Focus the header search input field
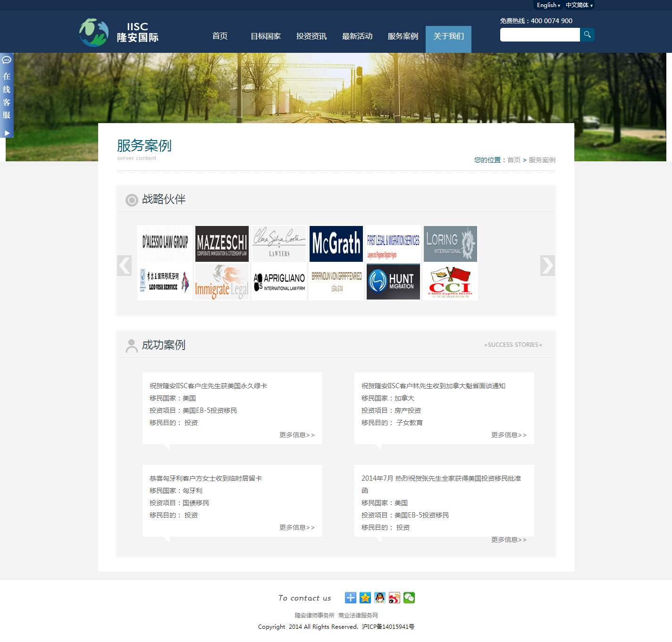Image resolution: width=672 pixels, height=642 pixels. (540, 34)
